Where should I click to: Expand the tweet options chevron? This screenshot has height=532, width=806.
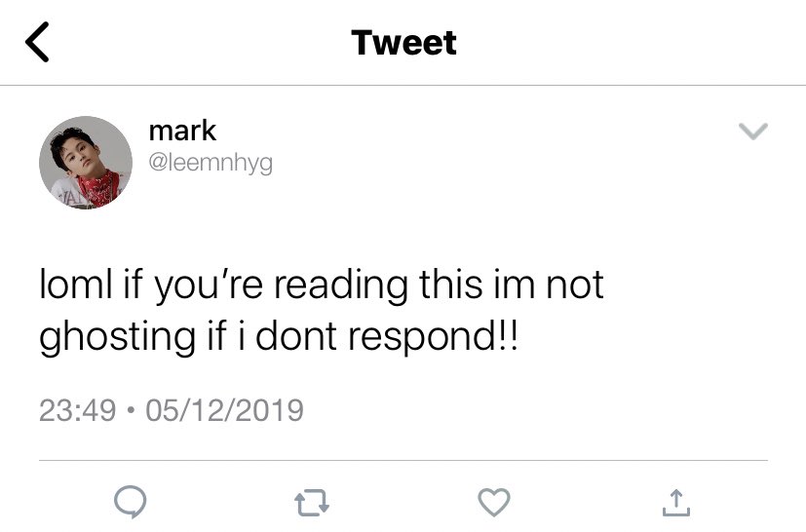[x=753, y=132]
